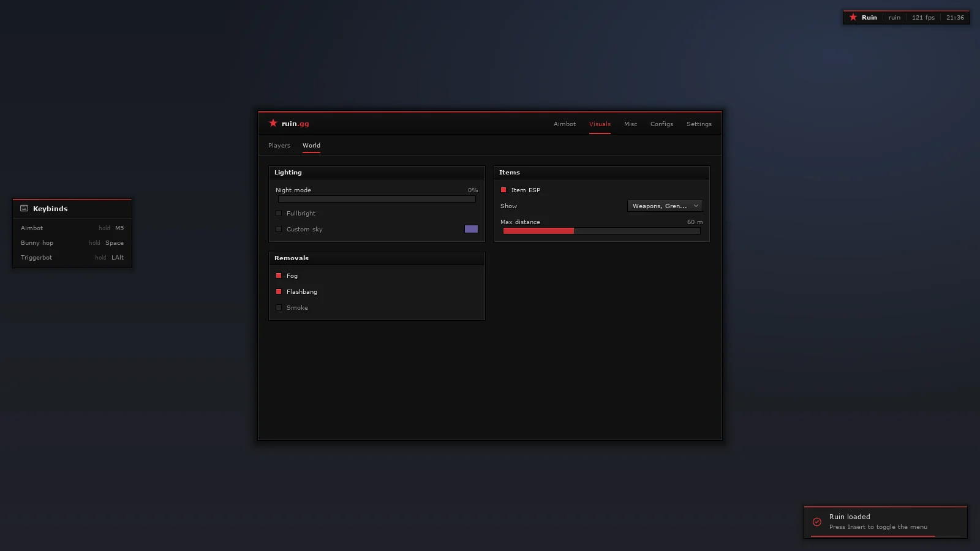Disable the Fog removal checkbox
The image size is (980, 551).
[279, 275]
